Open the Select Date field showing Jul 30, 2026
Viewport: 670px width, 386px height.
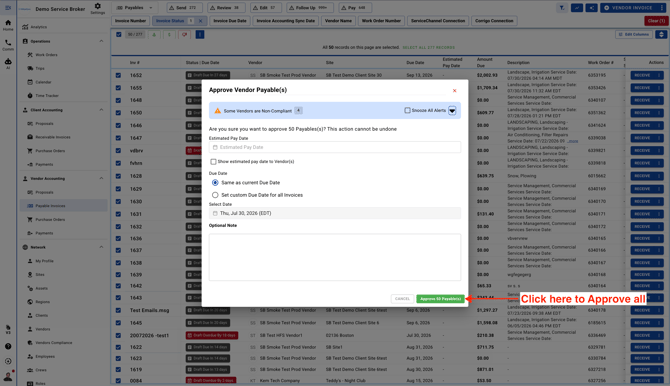point(335,213)
